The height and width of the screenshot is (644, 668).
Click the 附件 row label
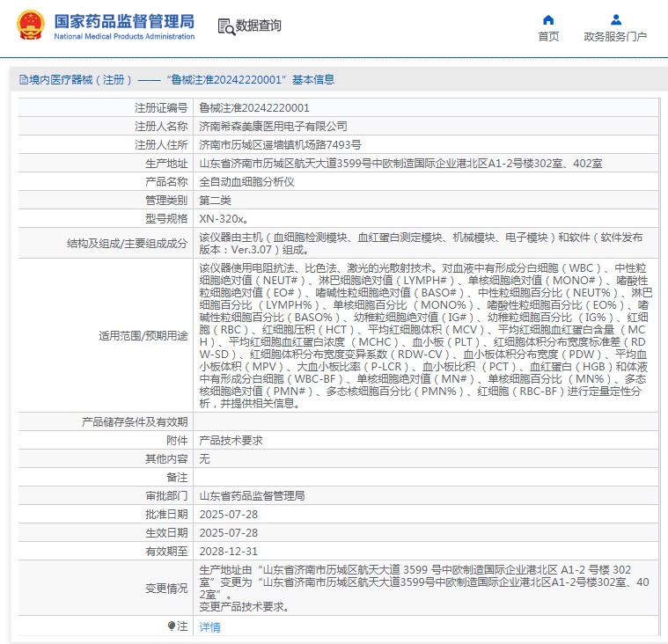pyautogui.click(x=177, y=441)
